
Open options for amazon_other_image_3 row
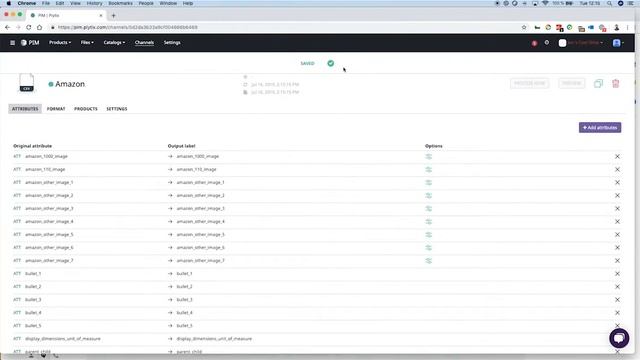(429, 209)
